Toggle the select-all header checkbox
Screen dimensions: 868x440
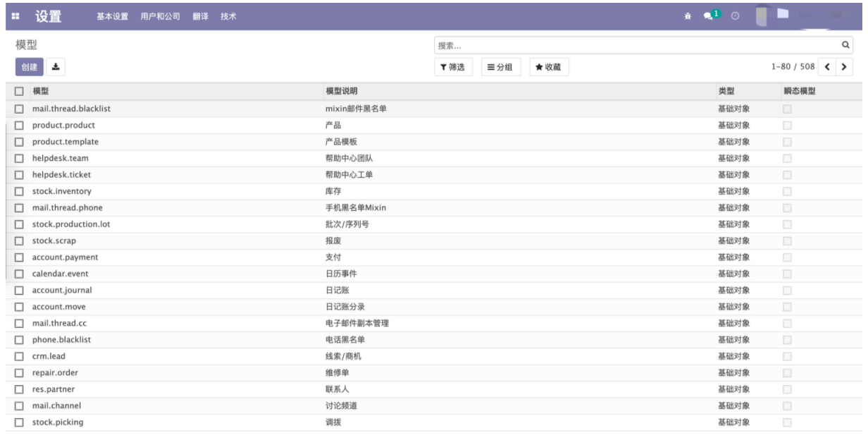[x=20, y=92]
